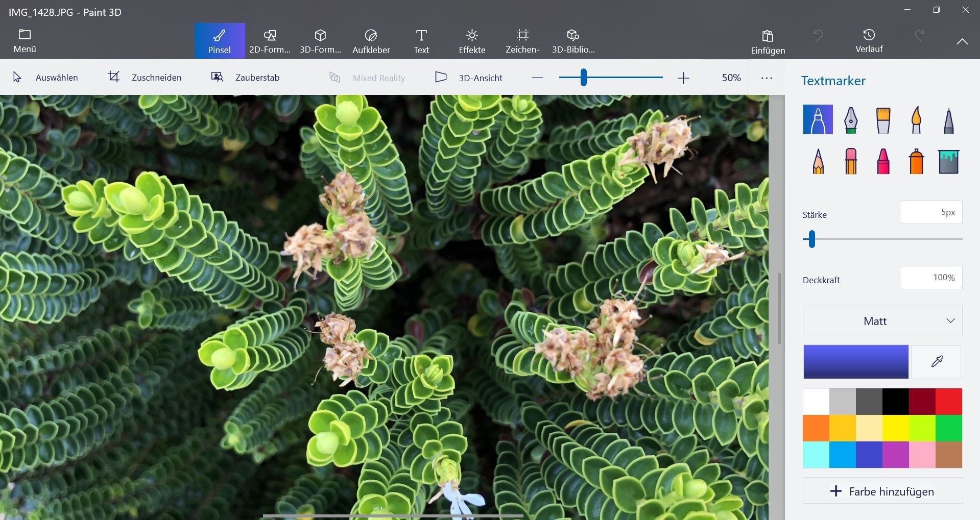Image resolution: width=980 pixels, height=520 pixels.
Task: Open the 3D-Formen tab
Action: tap(320, 41)
